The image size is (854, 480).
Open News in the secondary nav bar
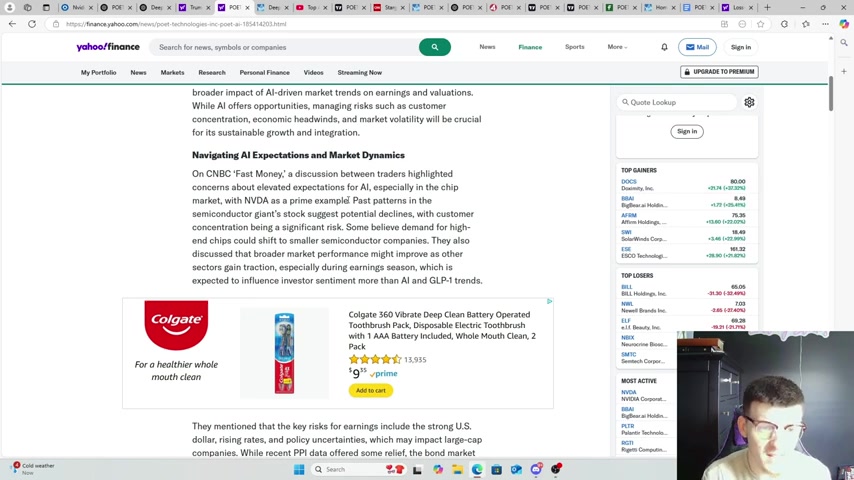(x=138, y=72)
